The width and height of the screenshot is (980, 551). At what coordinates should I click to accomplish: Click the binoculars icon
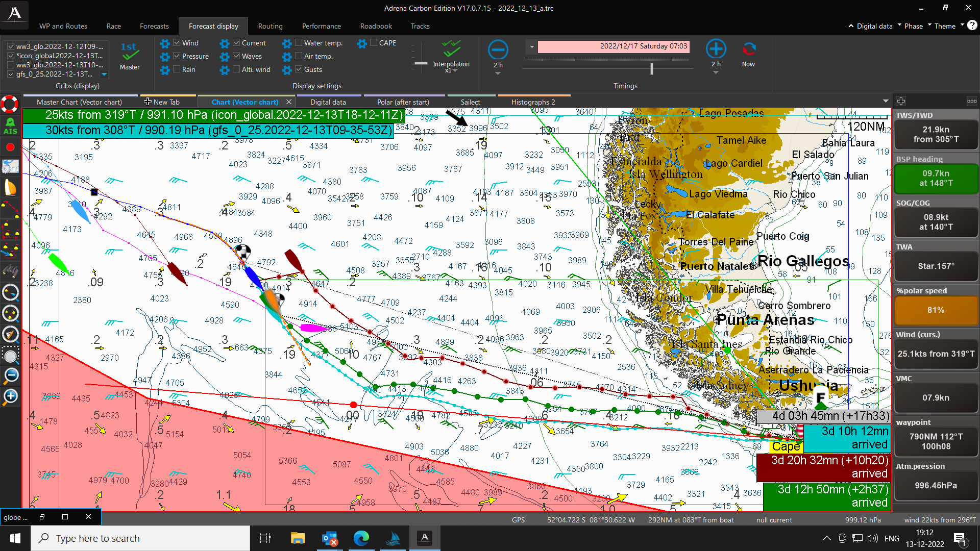click(10, 271)
